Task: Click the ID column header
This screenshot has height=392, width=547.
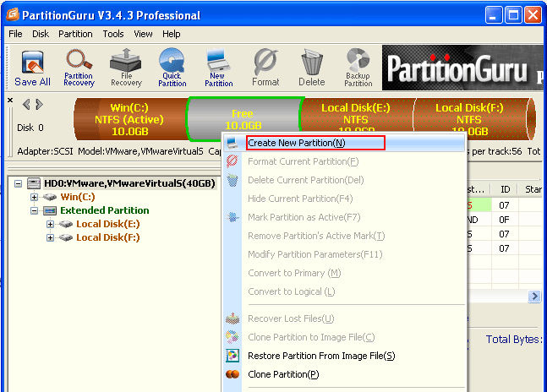Action: (x=505, y=189)
